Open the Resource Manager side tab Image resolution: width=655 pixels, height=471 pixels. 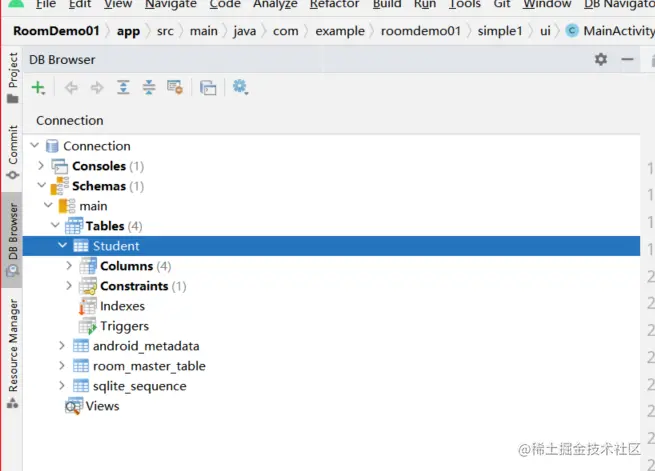[13, 354]
